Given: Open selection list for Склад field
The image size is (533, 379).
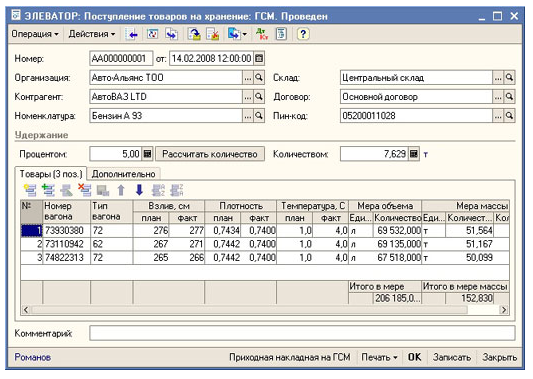Looking at the screenshot, I should click(x=498, y=78).
